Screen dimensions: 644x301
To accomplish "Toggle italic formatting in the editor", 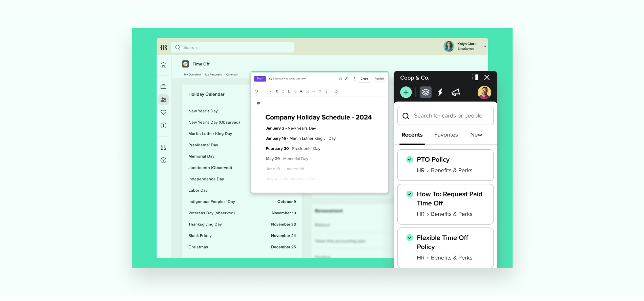I will tap(283, 91).
